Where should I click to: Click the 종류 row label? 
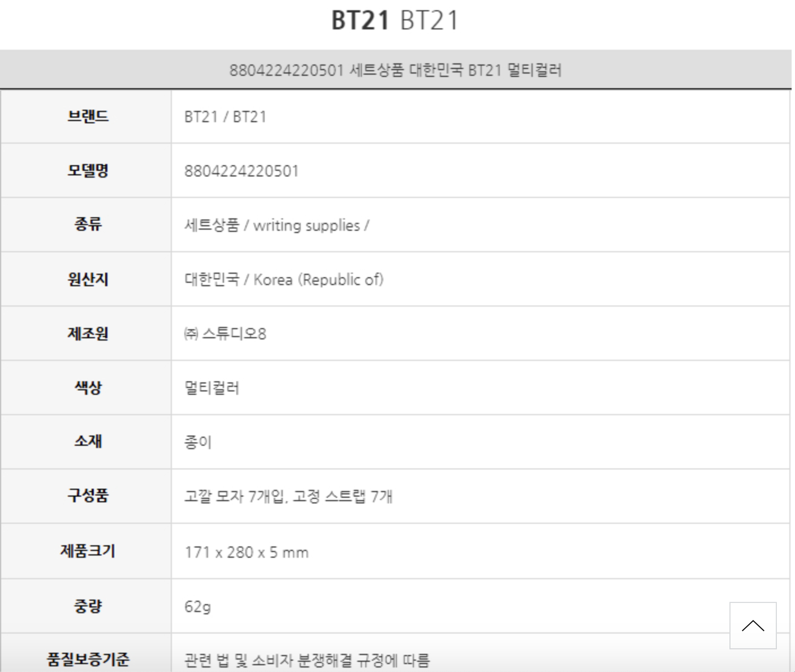pyautogui.click(x=88, y=225)
